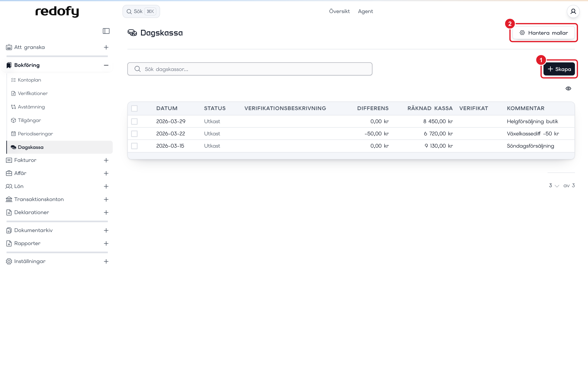Click the Transaktionskonton bank icon
Image resolution: width=588 pixels, height=367 pixels.
pos(9,199)
